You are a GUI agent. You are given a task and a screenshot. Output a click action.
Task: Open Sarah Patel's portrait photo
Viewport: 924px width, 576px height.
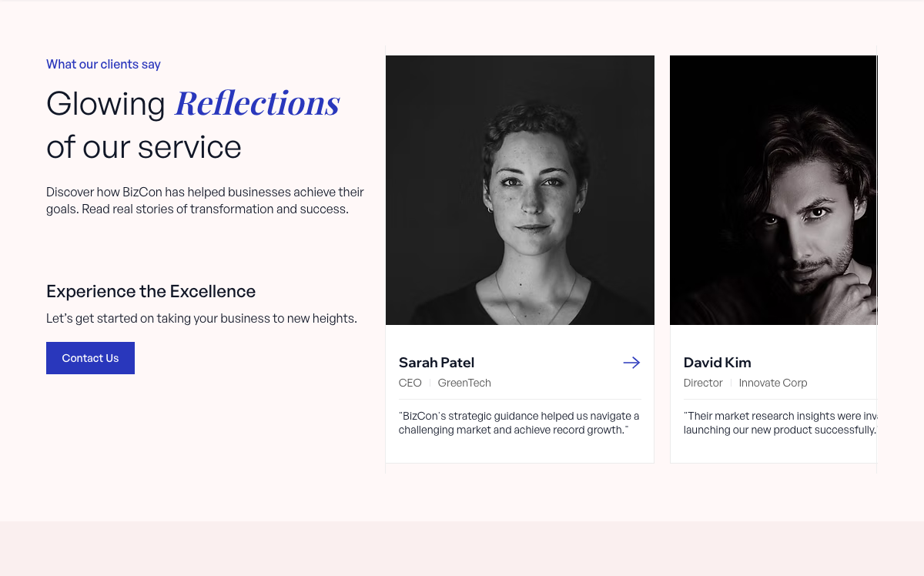point(520,190)
